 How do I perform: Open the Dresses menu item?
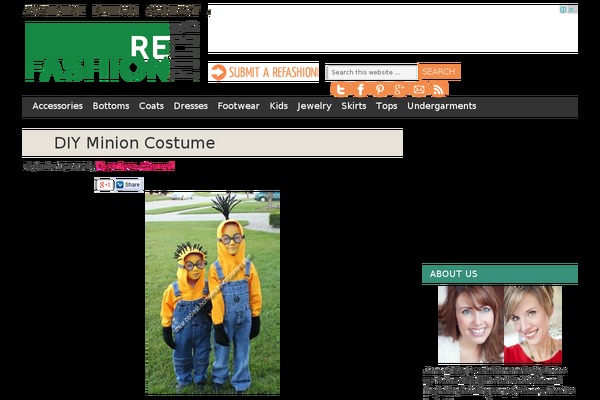point(191,106)
